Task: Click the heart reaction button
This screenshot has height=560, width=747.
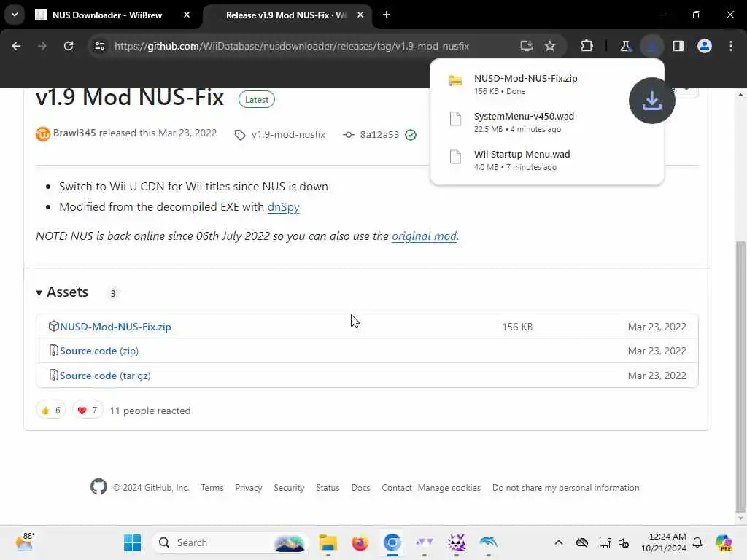Action: click(88, 410)
